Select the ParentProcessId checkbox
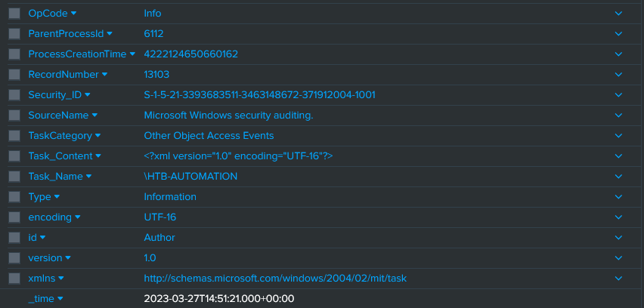This screenshot has width=644, height=308. pyautogui.click(x=14, y=34)
